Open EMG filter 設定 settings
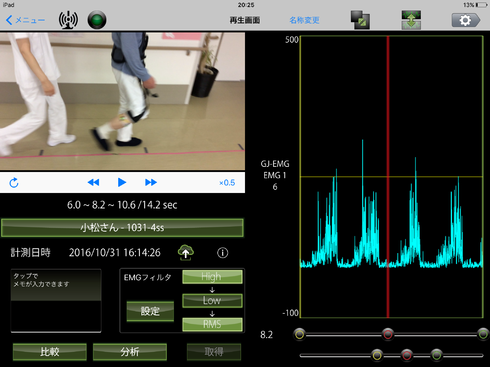The width and height of the screenshot is (490, 367). 150,311
